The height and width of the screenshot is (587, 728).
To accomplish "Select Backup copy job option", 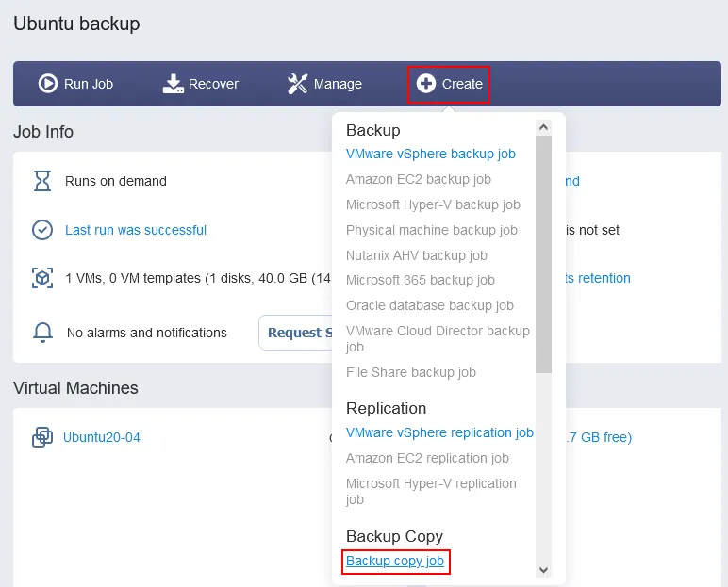I will click(x=395, y=562).
